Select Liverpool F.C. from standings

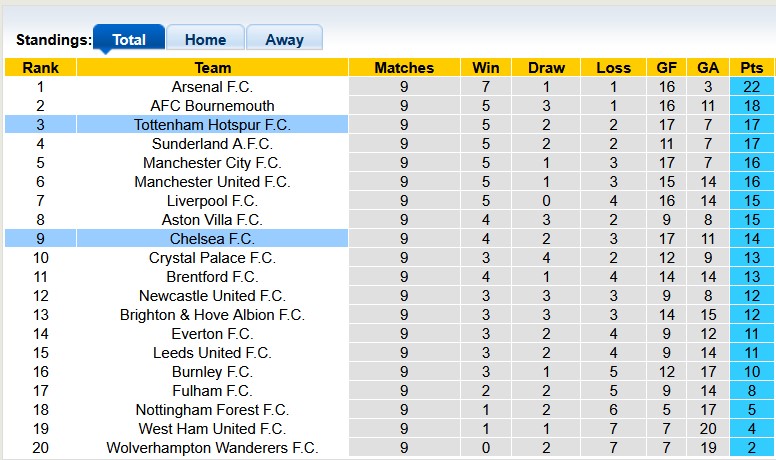(x=212, y=201)
